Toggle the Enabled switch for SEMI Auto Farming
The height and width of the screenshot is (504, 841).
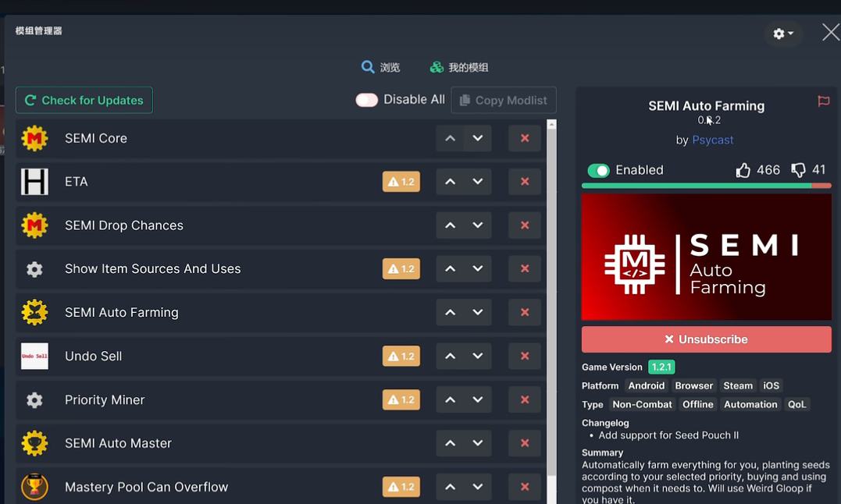(x=599, y=170)
